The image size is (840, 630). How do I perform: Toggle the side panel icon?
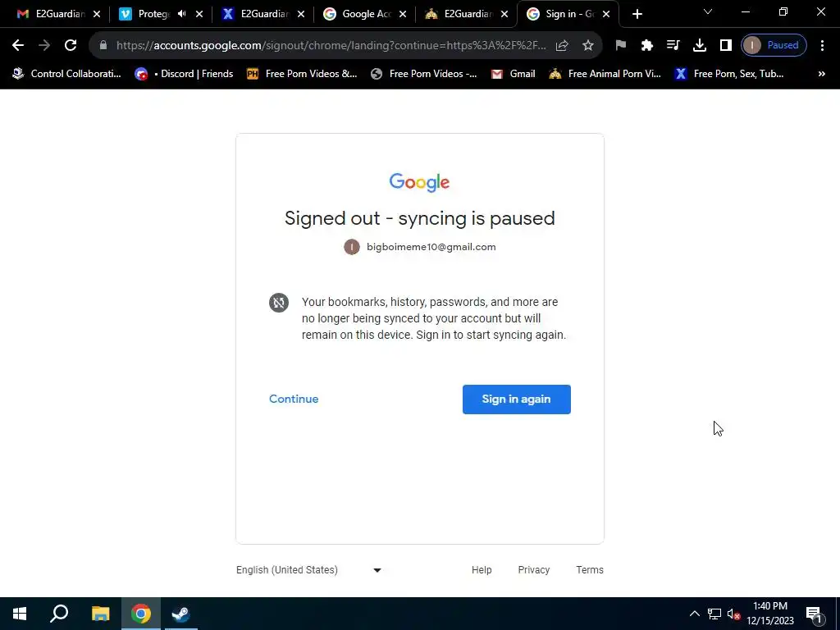[725, 46]
